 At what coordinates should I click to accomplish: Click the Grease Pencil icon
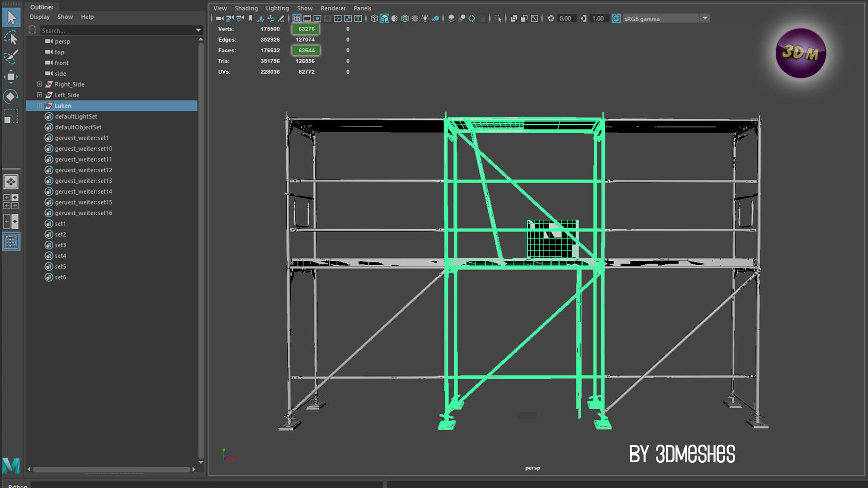coord(281,19)
